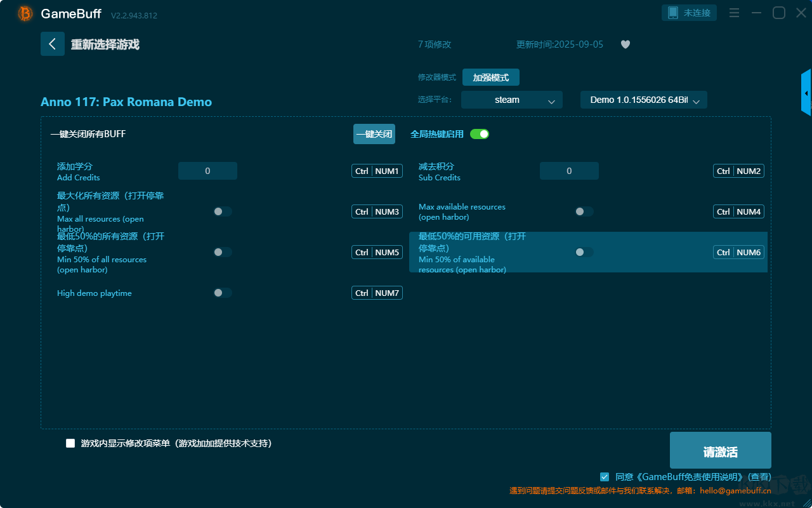Click the Sub Credits value field
This screenshot has width=812, height=508.
tap(569, 171)
